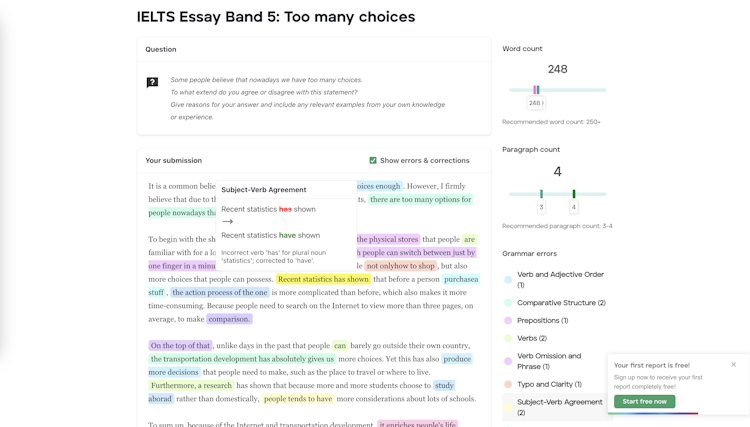The width and height of the screenshot is (750, 427).
Task: Click paragraph count slider handle at 4
Action: click(574, 194)
